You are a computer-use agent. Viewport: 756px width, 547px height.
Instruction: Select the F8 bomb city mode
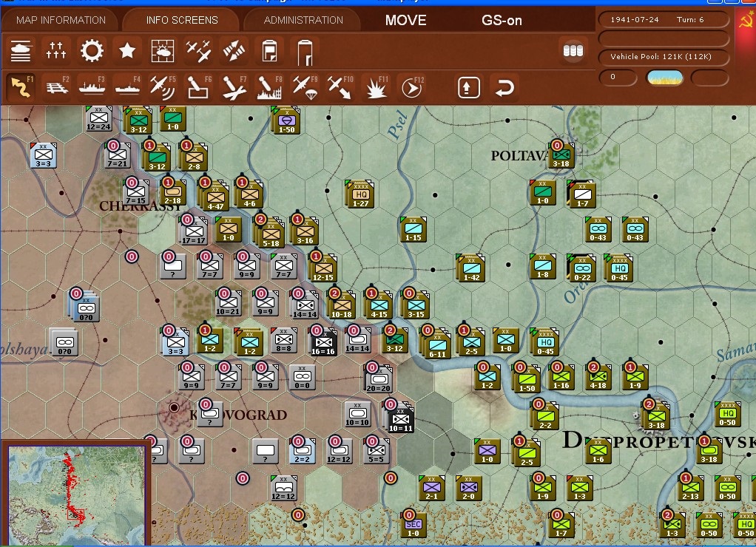click(269, 87)
